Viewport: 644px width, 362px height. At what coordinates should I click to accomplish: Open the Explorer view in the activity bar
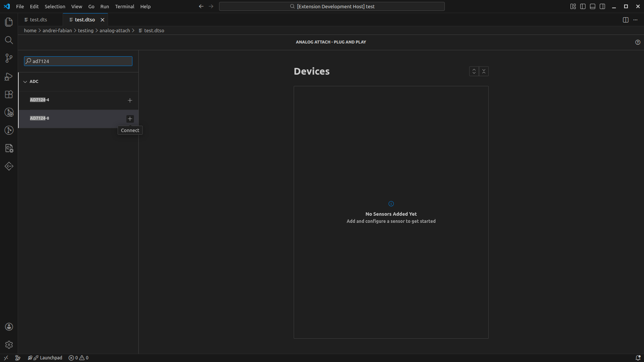tap(8, 22)
